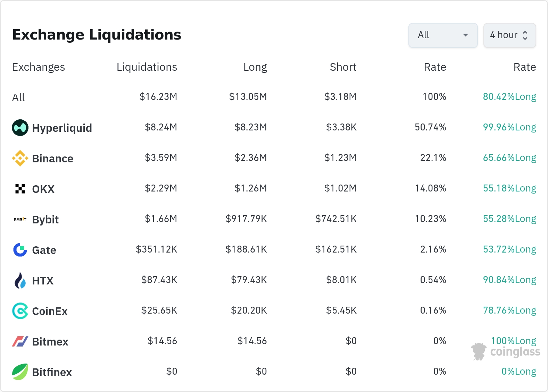Sort by the Liquidations column header
The height and width of the screenshot is (392, 548).
tap(147, 67)
